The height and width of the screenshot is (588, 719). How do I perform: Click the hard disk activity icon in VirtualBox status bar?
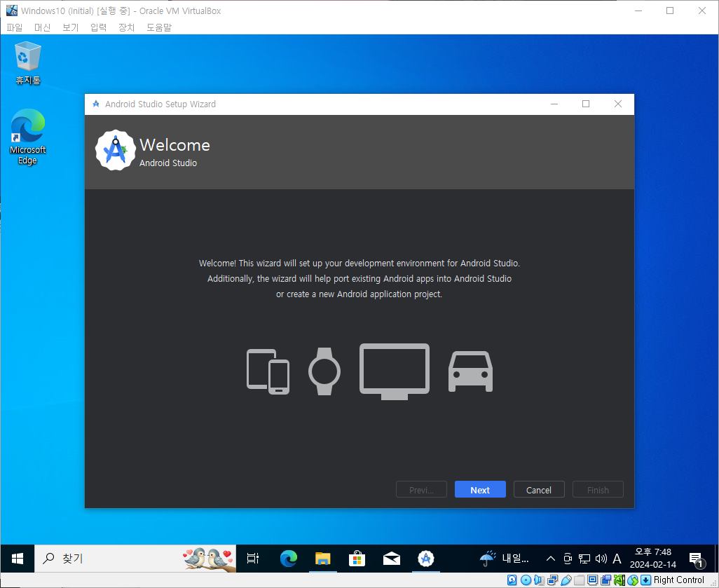click(512, 580)
